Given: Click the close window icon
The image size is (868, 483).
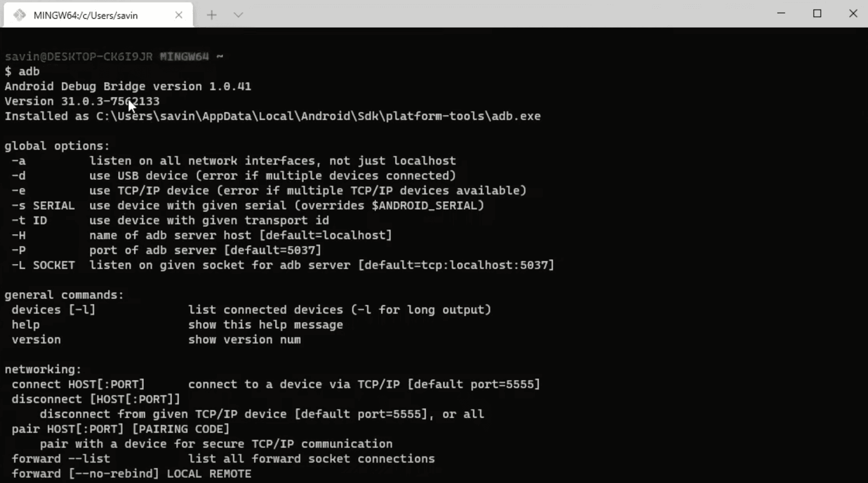Looking at the screenshot, I should pos(853,14).
